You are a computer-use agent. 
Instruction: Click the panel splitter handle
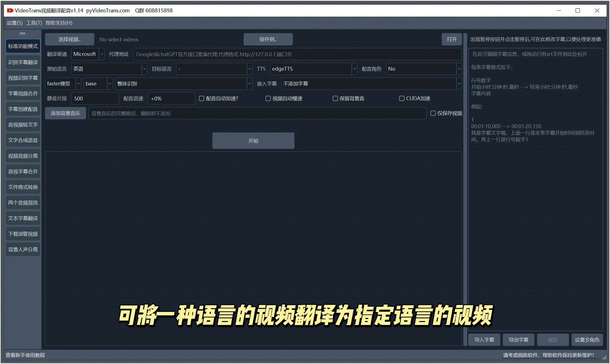[x=465, y=189]
